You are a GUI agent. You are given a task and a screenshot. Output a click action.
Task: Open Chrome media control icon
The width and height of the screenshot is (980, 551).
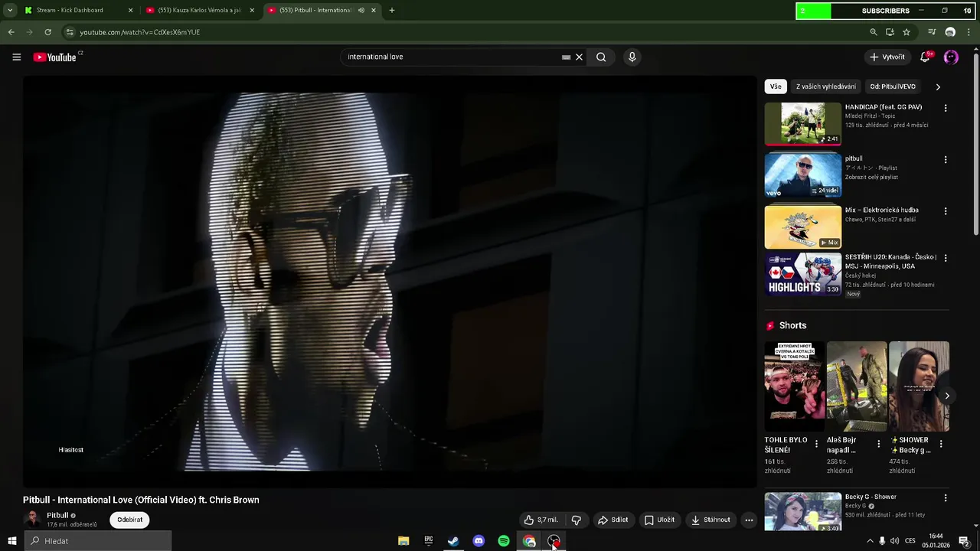click(932, 32)
